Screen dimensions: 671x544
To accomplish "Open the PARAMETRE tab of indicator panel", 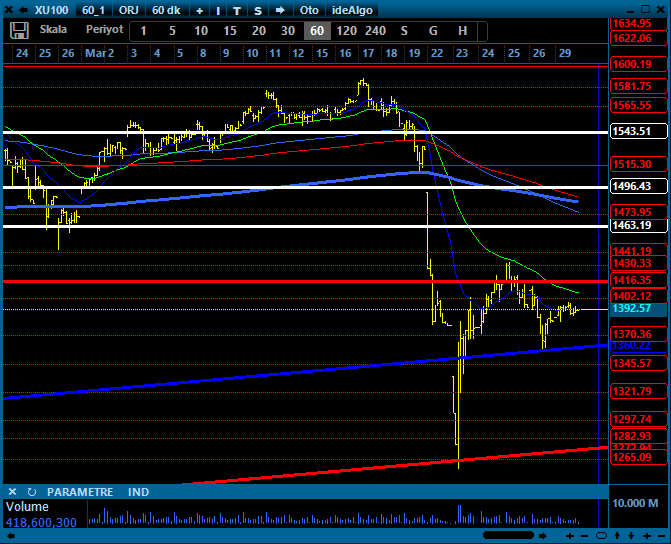I will pos(80,492).
